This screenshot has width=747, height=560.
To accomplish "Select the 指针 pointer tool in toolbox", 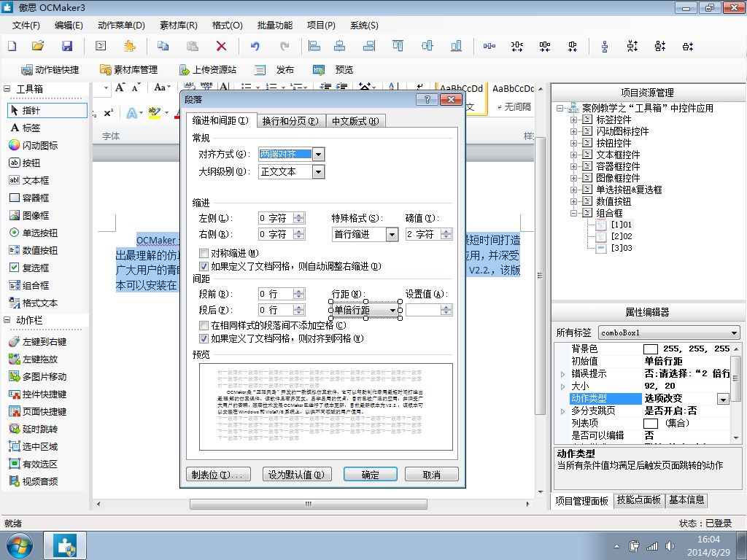I will point(31,111).
